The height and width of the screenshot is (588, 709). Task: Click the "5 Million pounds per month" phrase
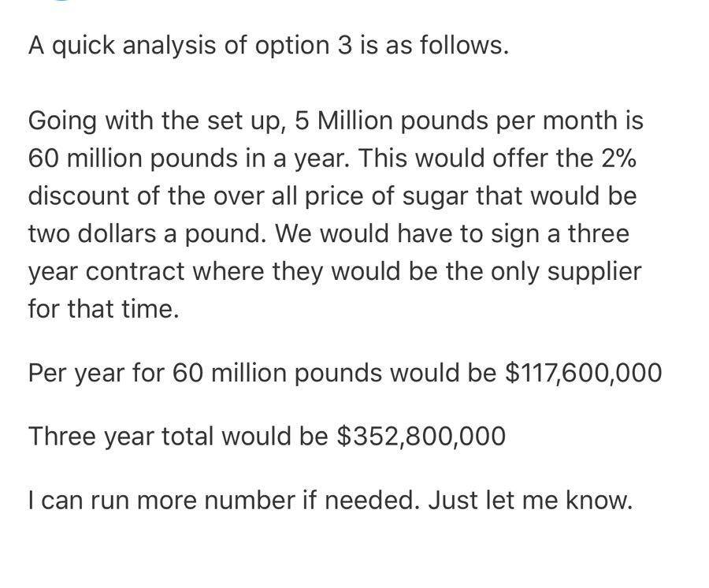pyautogui.click(x=454, y=121)
